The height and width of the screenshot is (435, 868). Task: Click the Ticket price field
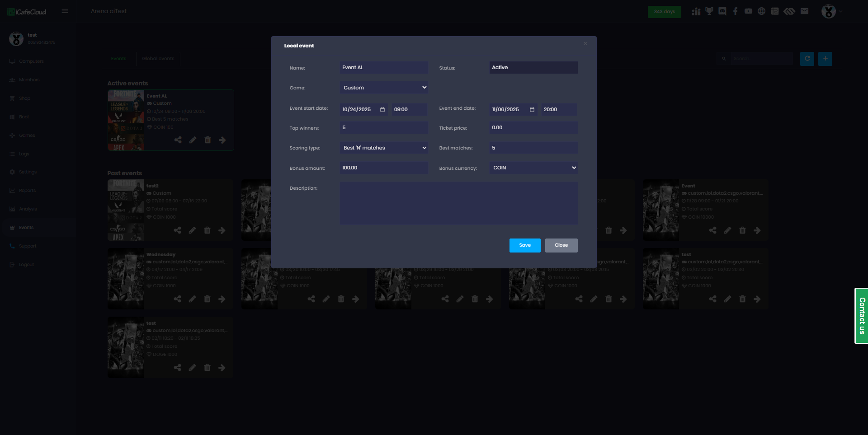click(533, 128)
